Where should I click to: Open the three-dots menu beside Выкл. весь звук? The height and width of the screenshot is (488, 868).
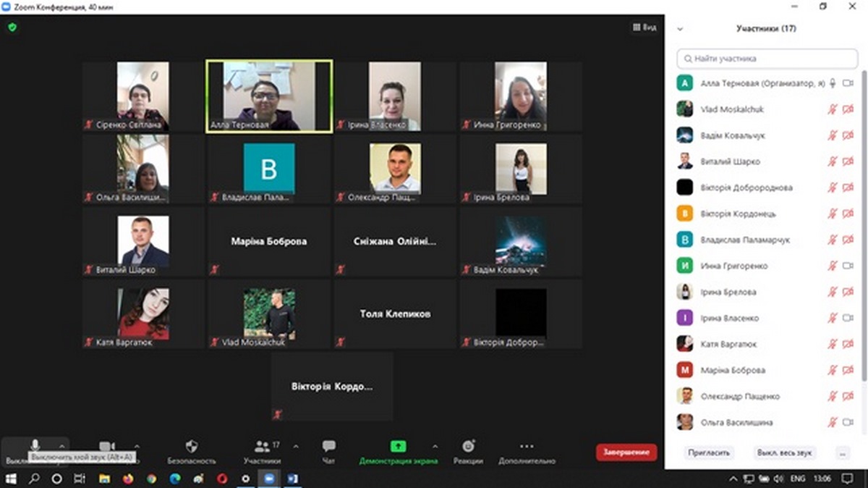pyautogui.click(x=841, y=453)
